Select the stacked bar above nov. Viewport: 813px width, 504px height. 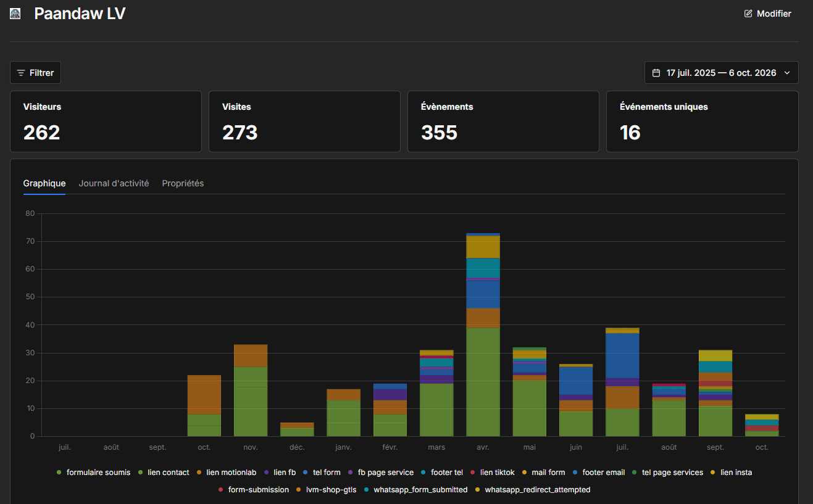click(x=251, y=390)
